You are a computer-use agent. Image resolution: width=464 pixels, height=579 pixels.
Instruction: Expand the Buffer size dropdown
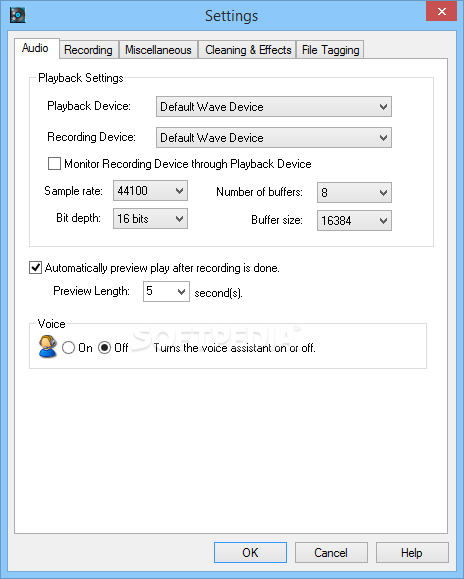tap(354, 220)
